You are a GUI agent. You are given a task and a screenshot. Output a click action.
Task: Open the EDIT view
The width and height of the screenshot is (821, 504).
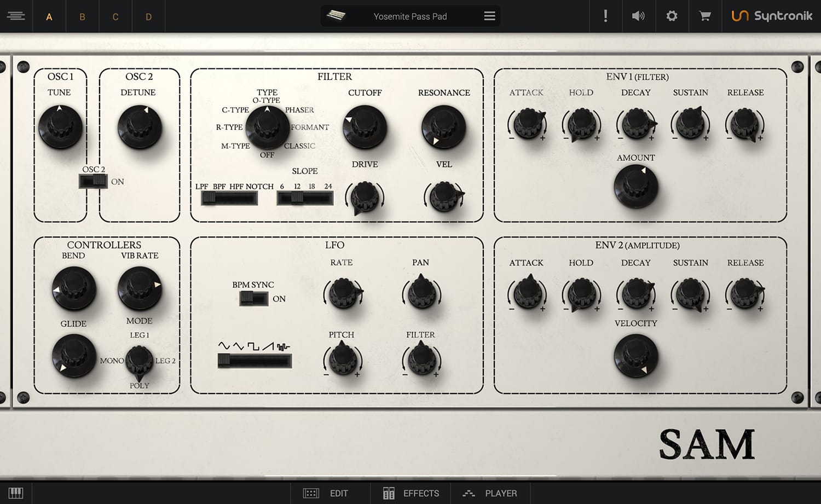326,493
